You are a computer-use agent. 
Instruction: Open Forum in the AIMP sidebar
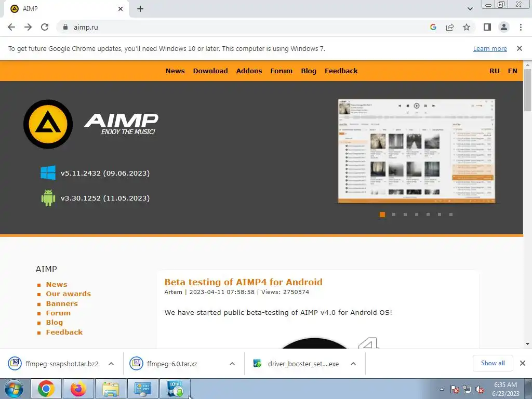[58, 313]
